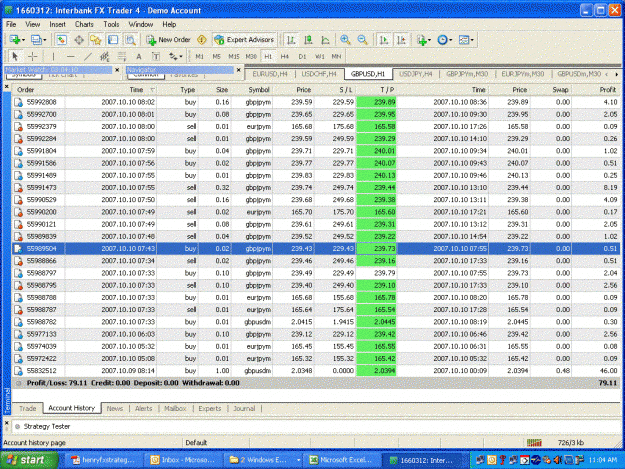This screenshot has width=625, height=469.
Task: Toggle the W1 timeframe button
Action: click(x=320, y=57)
